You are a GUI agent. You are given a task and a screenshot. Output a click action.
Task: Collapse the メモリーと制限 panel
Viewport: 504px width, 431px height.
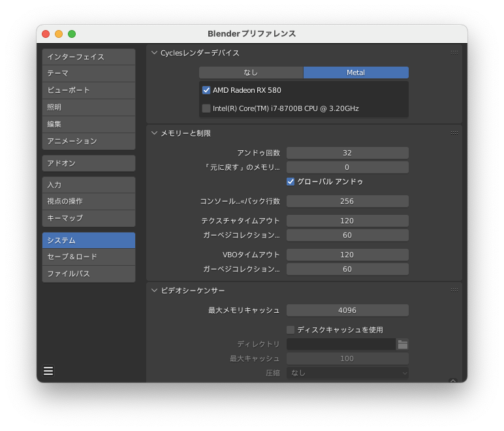point(154,133)
